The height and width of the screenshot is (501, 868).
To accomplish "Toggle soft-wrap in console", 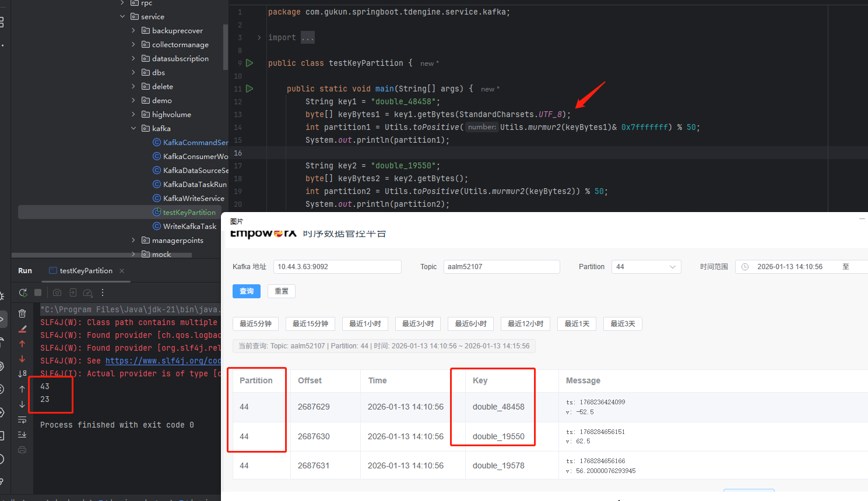I will [x=22, y=419].
